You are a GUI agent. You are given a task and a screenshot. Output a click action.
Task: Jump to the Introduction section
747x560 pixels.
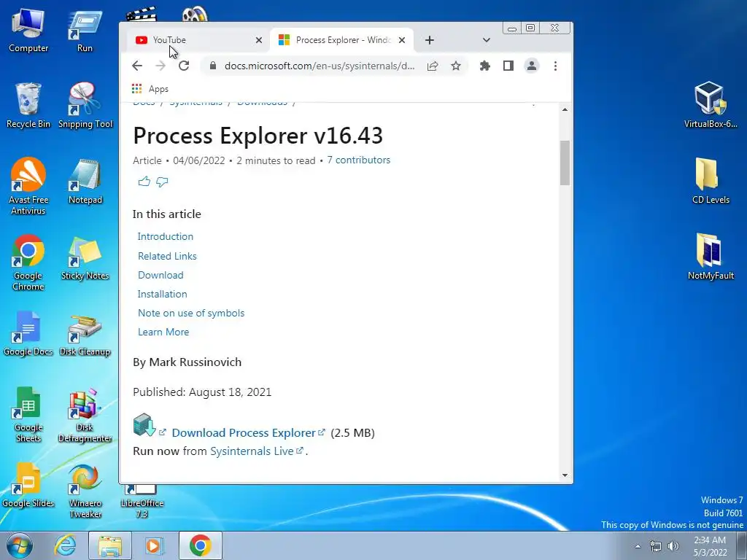(166, 236)
